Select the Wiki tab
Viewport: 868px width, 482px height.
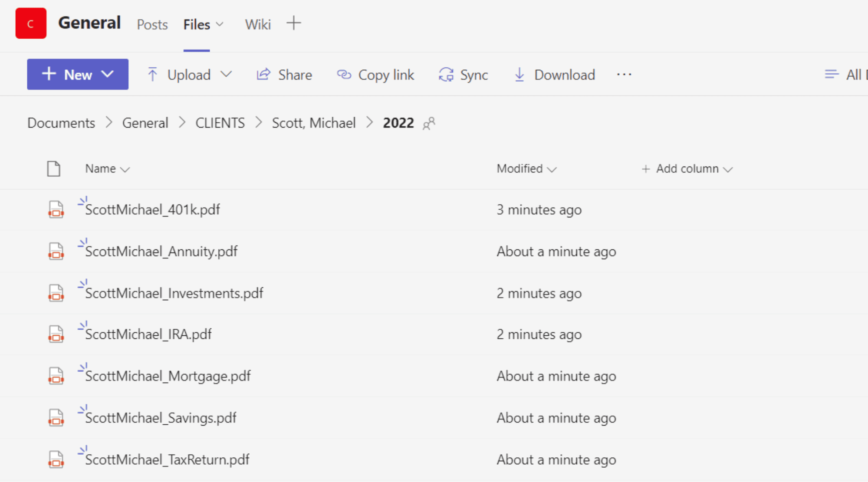258,24
